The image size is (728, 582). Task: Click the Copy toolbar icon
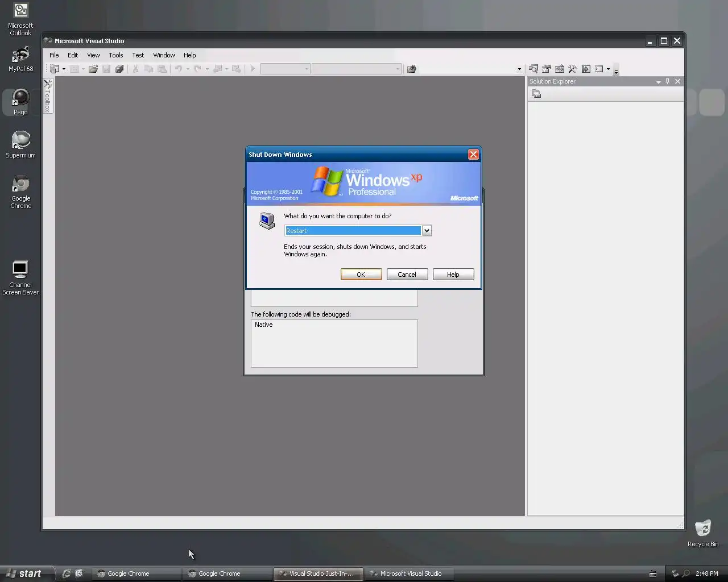[148, 69]
